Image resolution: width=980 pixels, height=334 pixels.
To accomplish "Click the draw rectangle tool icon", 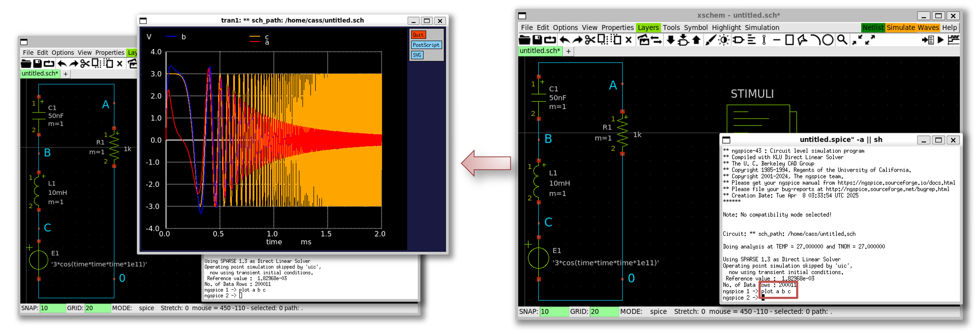I will tap(789, 40).
